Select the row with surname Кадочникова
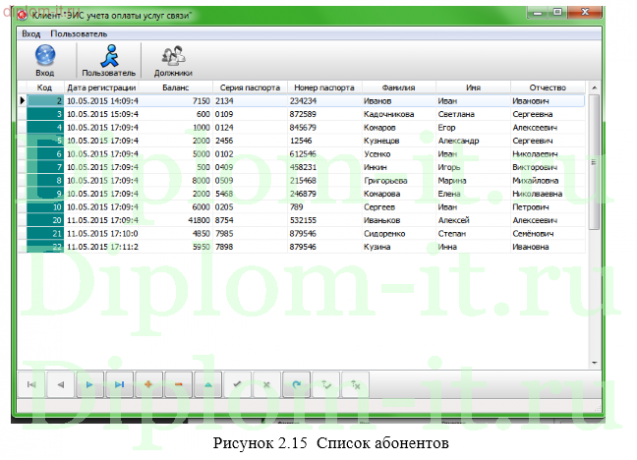Image resolution: width=637 pixels, height=460 pixels. click(x=391, y=114)
